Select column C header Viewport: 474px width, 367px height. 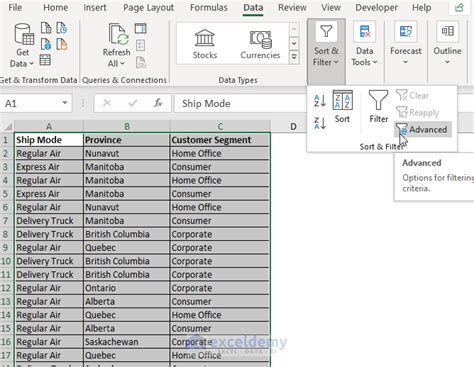pos(220,126)
